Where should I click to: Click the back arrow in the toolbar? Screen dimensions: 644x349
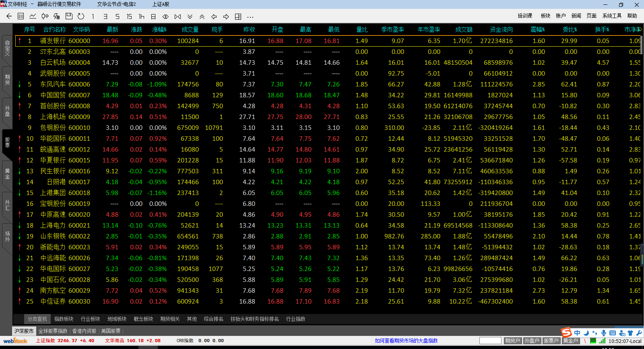click(9, 16)
